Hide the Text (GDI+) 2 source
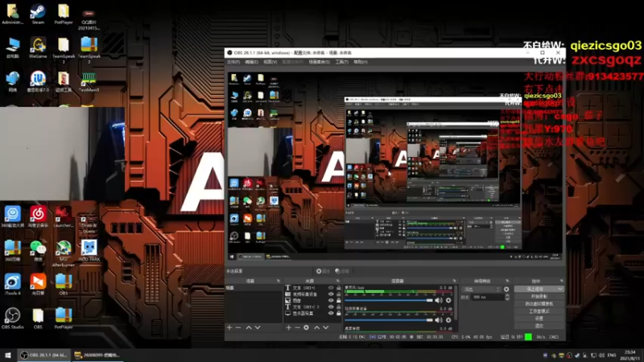Image resolution: width=644 pixels, height=362 pixels. pyautogui.click(x=331, y=307)
